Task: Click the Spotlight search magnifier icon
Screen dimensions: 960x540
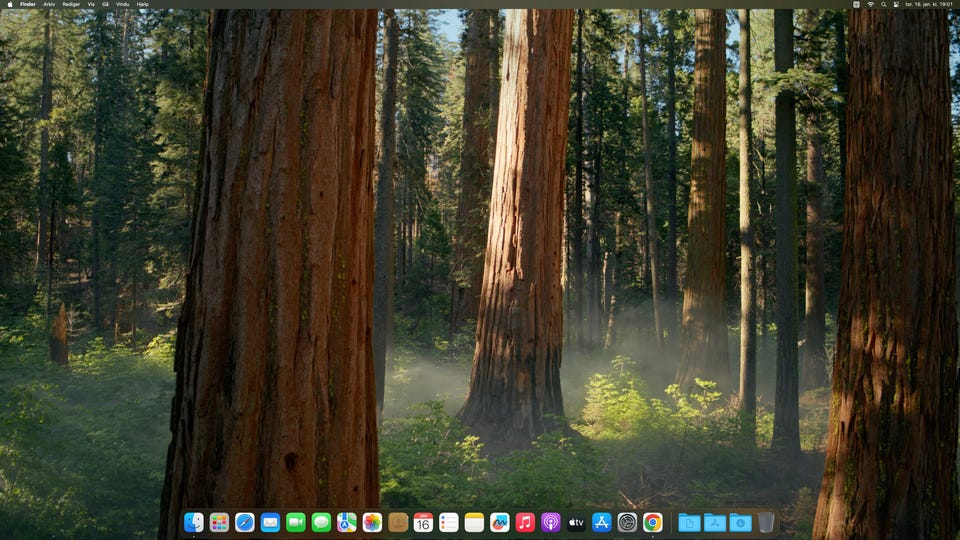Action: tap(883, 4)
